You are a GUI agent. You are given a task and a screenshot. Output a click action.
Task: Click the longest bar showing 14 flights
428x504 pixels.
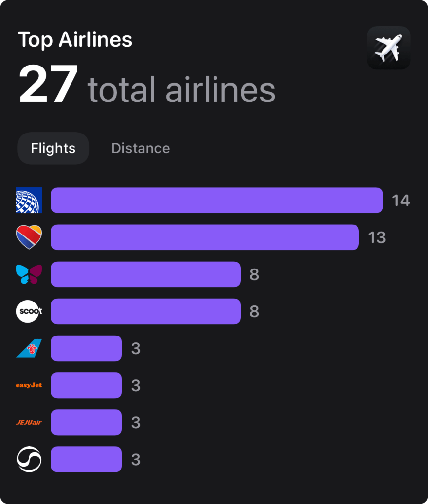217,201
